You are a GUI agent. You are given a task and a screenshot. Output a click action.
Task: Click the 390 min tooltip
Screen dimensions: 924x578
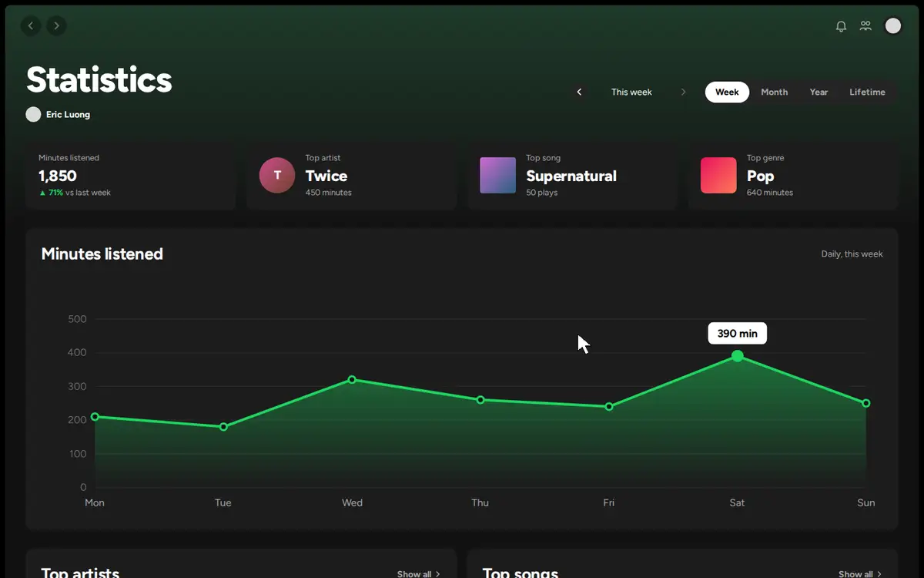tap(738, 333)
